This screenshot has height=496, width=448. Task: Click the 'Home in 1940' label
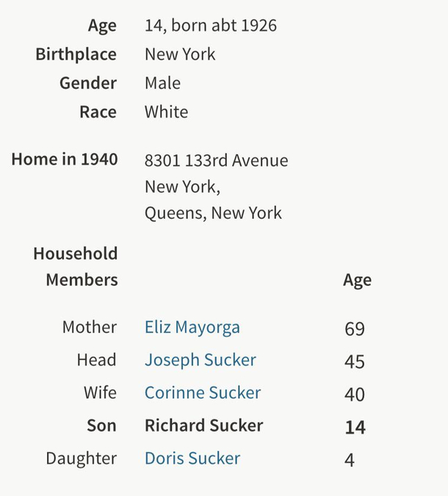pyautogui.click(x=65, y=159)
